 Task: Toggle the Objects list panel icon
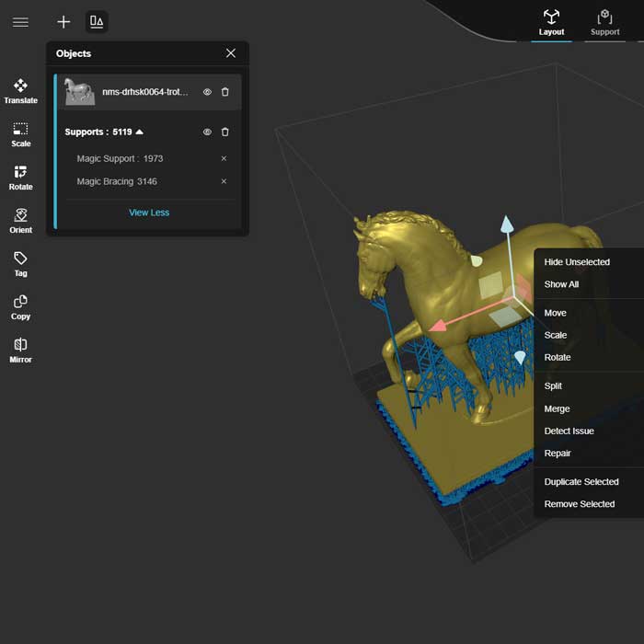[x=97, y=21]
